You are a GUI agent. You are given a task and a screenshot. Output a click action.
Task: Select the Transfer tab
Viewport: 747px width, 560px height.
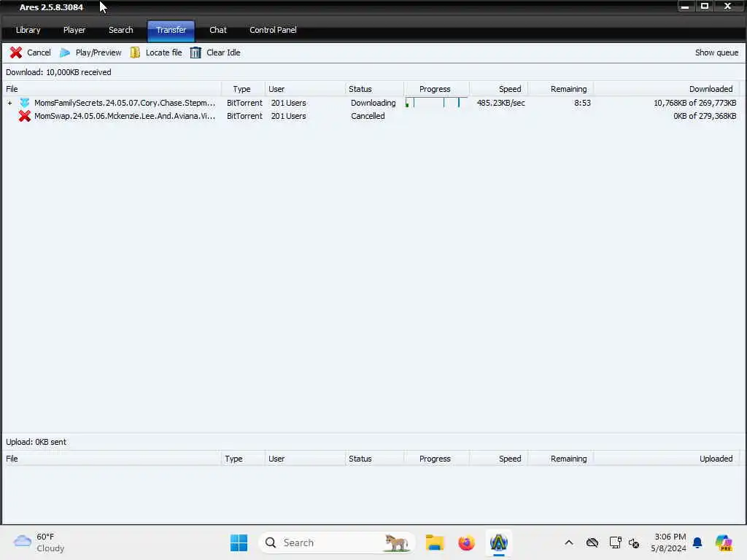point(171,31)
